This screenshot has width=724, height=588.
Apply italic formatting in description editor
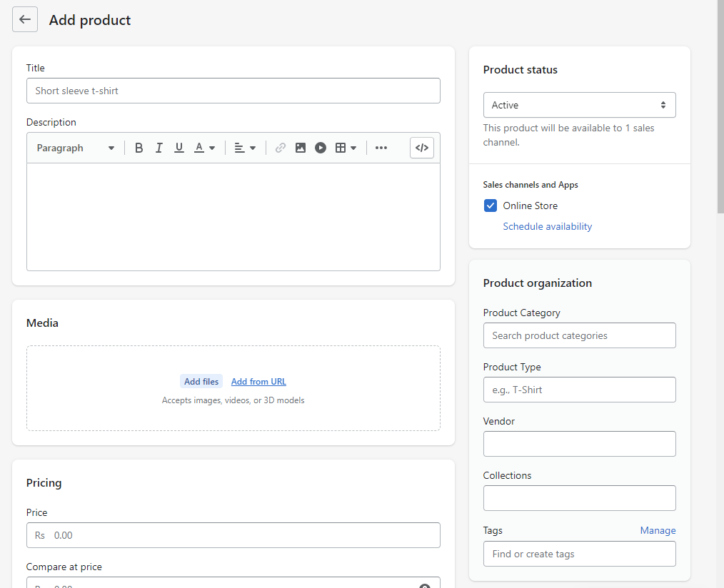tap(159, 148)
